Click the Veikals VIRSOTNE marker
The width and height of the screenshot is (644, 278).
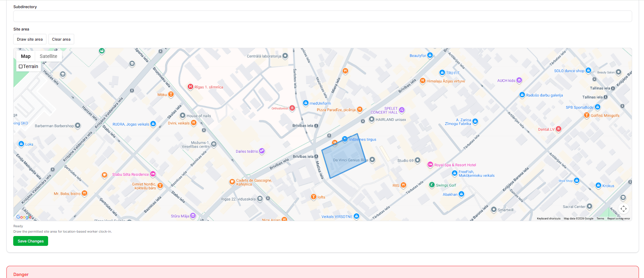pos(356,216)
